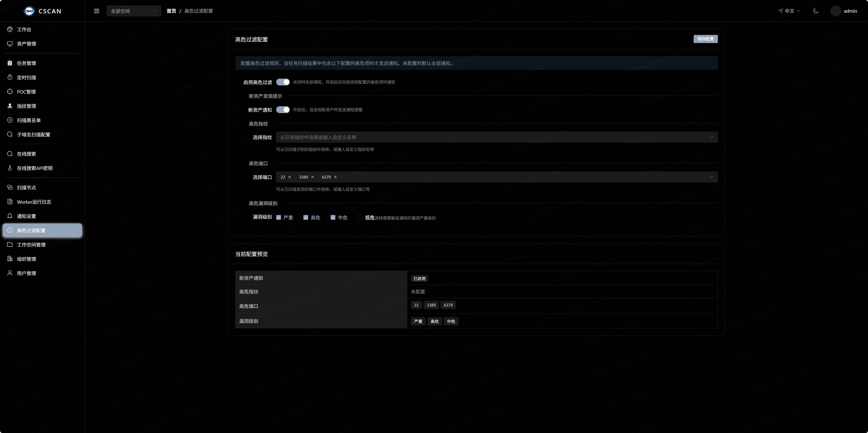The width and height of the screenshot is (868, 433).
Task: Uncheck the 严重 severity checkbox
Action: pyautogui.click(x=278, y=217)
